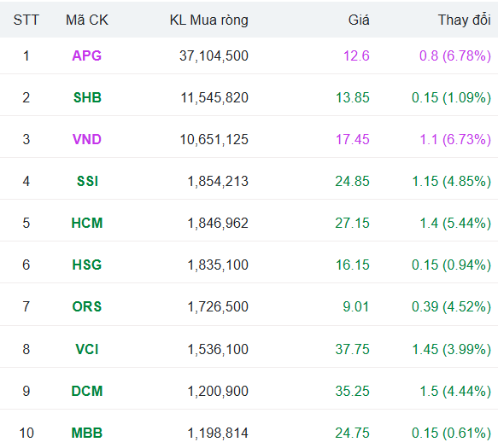This screenshot has height=448, width=498.
Task: Select net volume 1,198,814 cell
Action: (218, 433)
